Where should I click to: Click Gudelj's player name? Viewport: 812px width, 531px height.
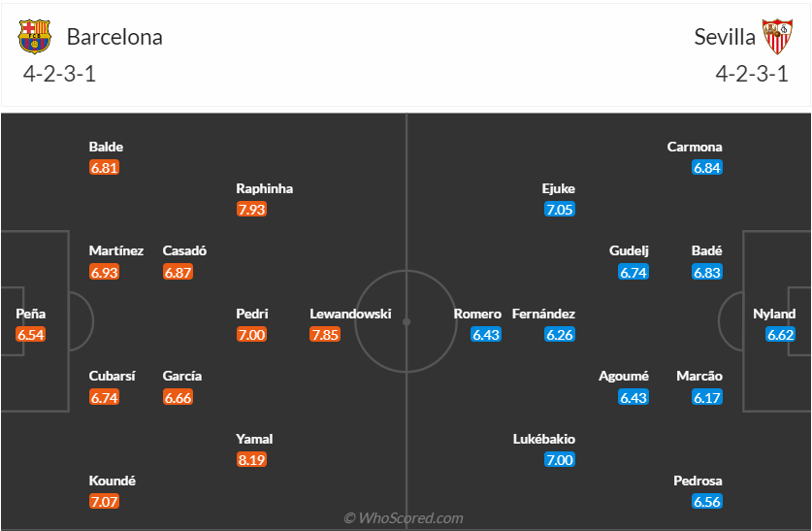click(x=629, y=250)
